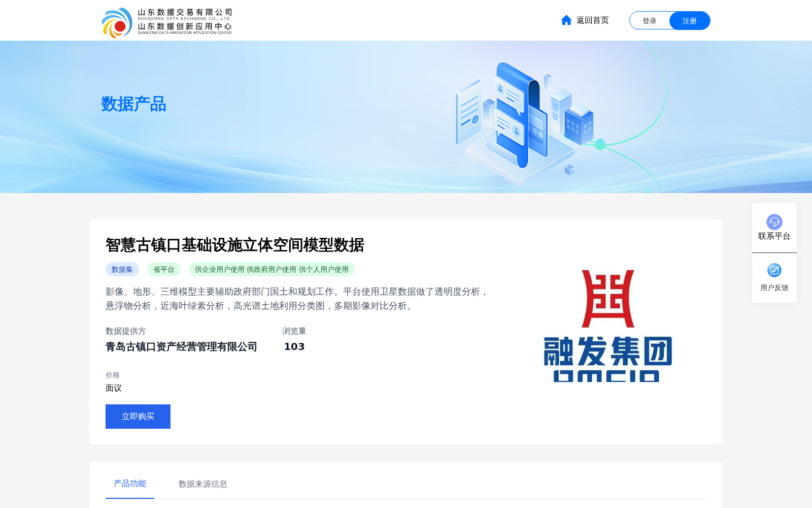The width and height of the screenshot is (812, 508).
Task: Click the 立即购买 button
Action: point(138,417)
